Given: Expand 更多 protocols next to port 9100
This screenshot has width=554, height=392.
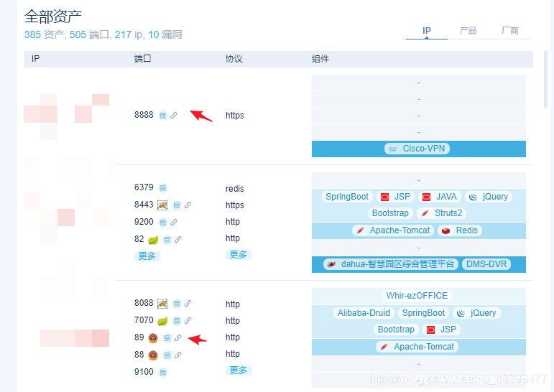Looking at the screenshot, I should click(x=238, y=370).
